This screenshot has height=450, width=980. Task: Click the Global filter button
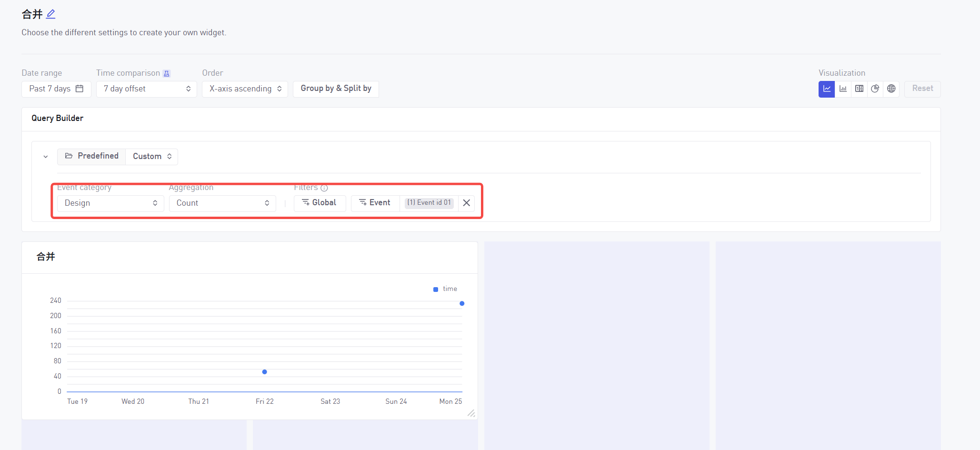click(320, 203)
